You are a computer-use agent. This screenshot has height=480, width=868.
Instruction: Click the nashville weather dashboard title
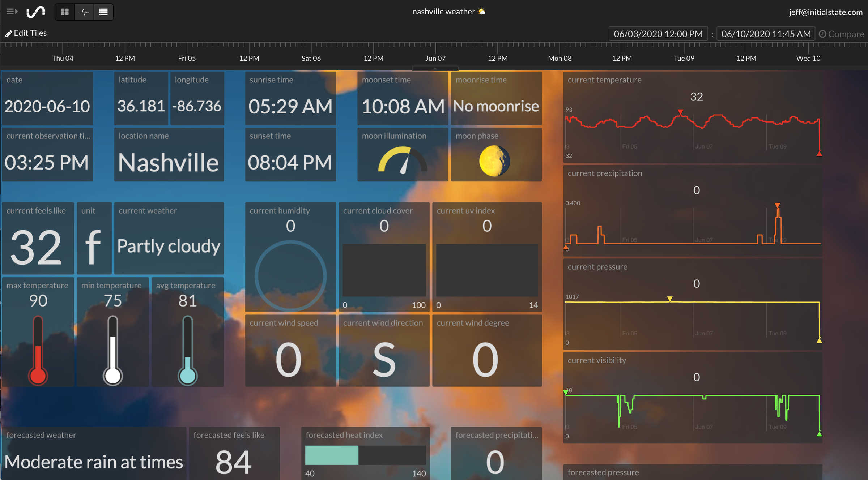click(443, 12)
